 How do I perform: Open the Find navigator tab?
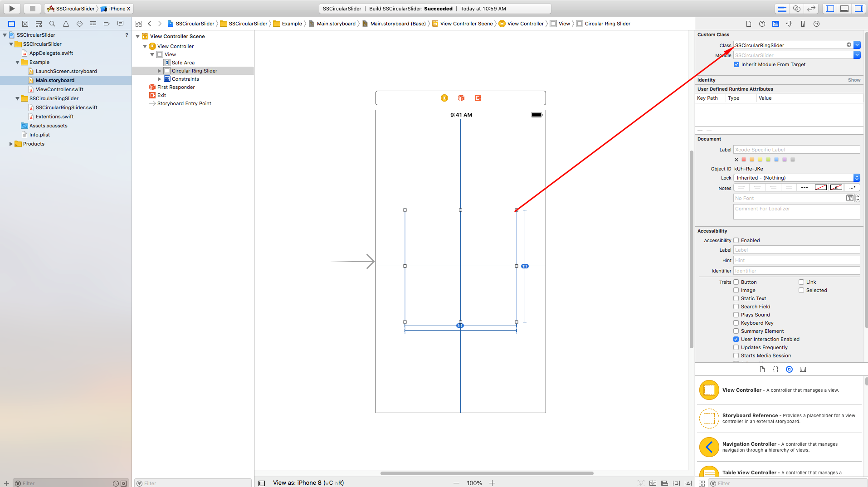[52, 24]
